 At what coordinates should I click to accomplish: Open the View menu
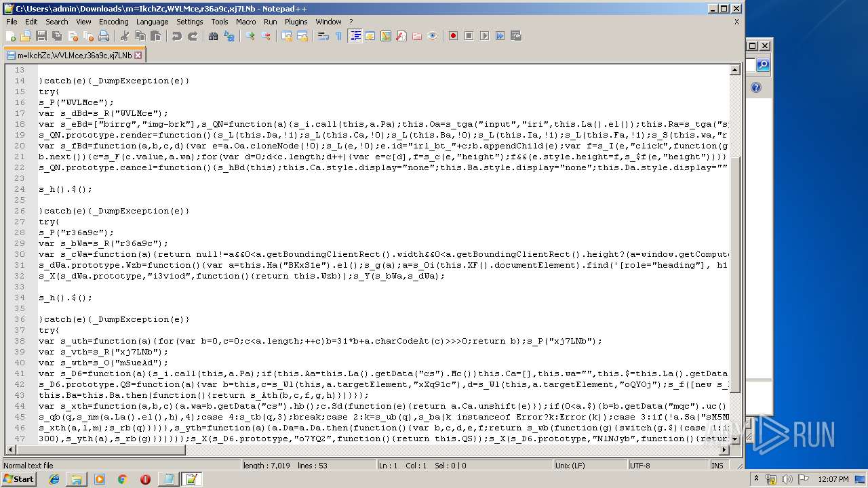(83, 22)
